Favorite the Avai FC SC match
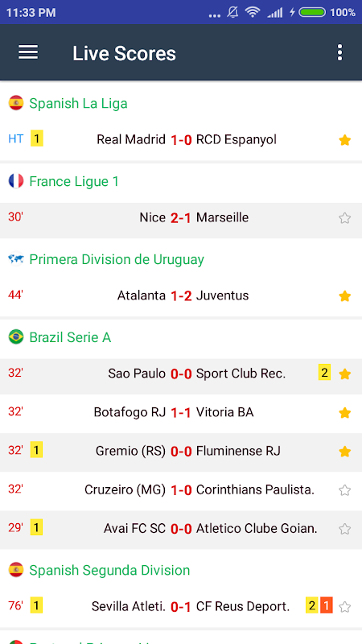Image resolution: width=362 pixels, height=644 pixels. pos(345,529)
